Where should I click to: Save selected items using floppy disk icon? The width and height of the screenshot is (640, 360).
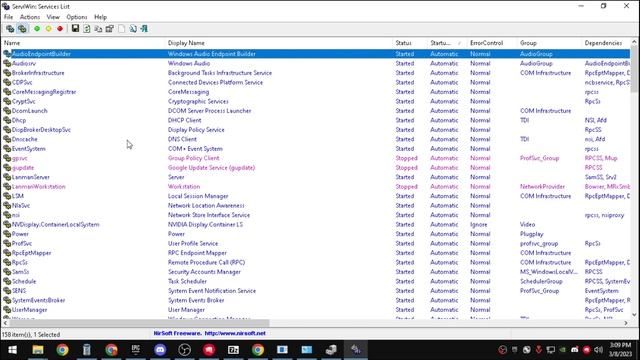pyautogui.click(x=75, y=29)
